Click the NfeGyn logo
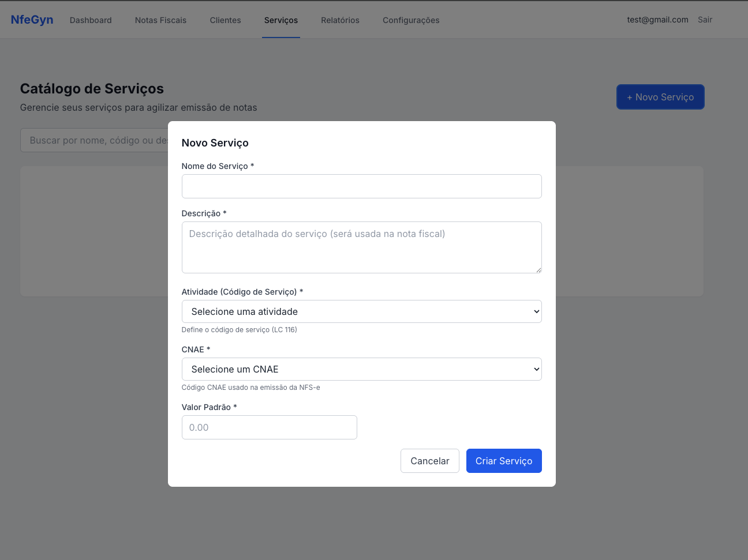The width and height of the screenshot is (748, 560). tap(32, 20)
